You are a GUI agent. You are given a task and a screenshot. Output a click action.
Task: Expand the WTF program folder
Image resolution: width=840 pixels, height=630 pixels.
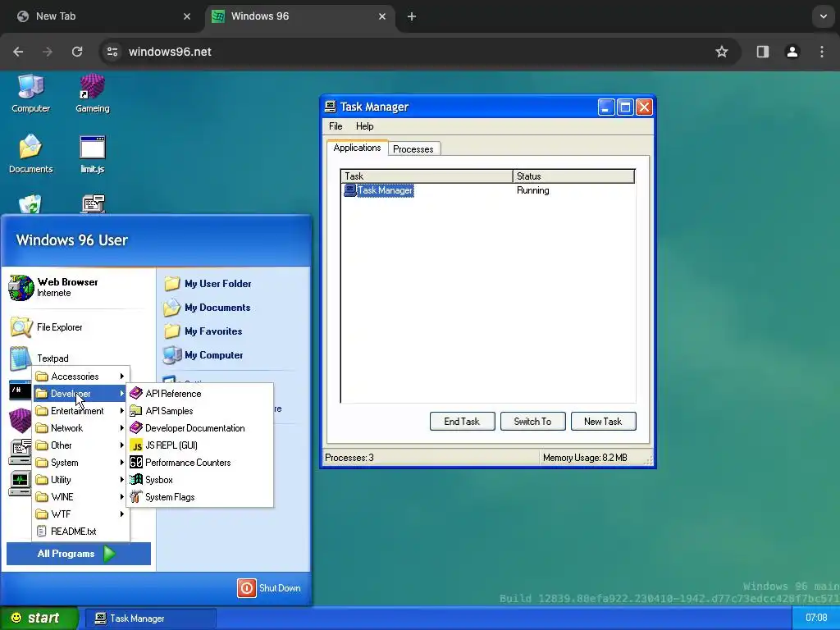(81, 514)
